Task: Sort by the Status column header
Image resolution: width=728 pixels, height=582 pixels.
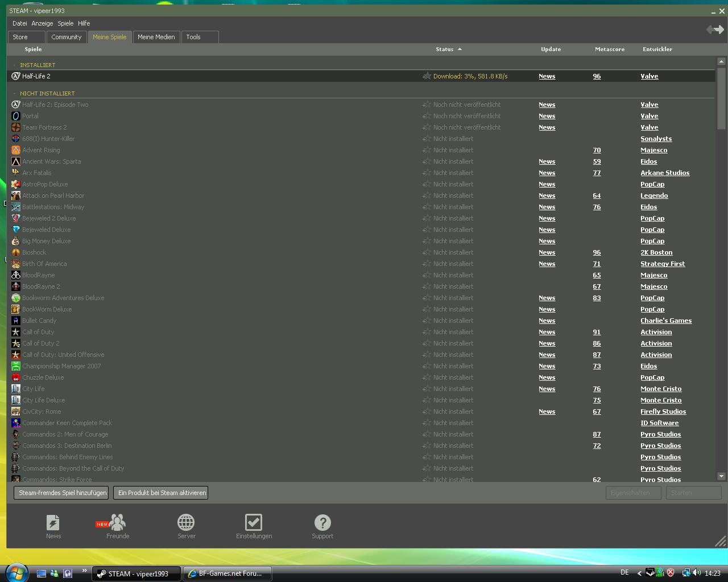Action: pos(445,49)
